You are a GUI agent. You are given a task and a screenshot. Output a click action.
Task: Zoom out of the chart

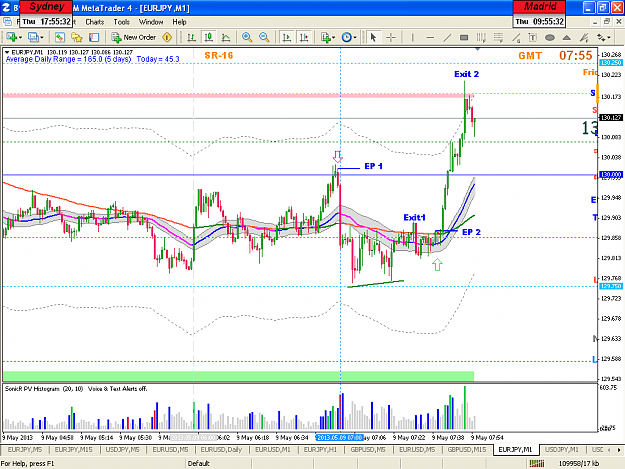(x=264, y=37)
